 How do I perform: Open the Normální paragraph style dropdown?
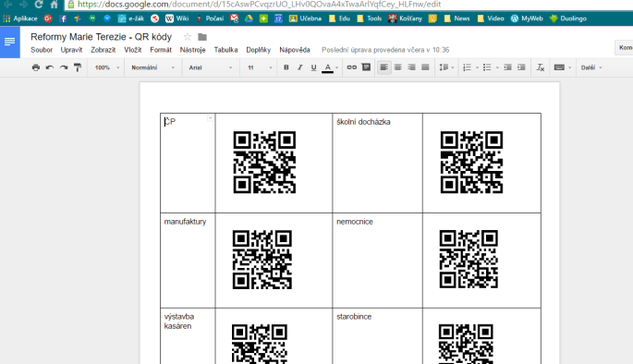coord(152,67)
